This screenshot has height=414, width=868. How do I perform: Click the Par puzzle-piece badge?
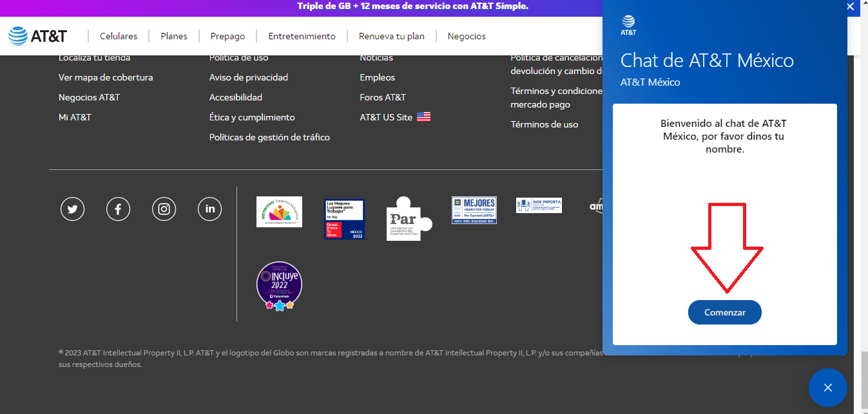409,218
